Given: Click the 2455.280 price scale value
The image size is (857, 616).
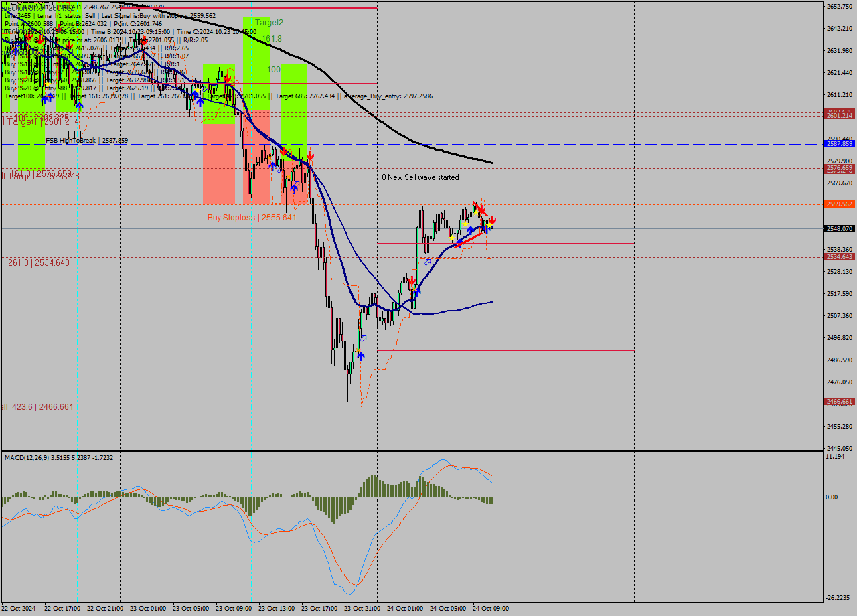Looking at the screenshot, I should [x=840, y=426].
